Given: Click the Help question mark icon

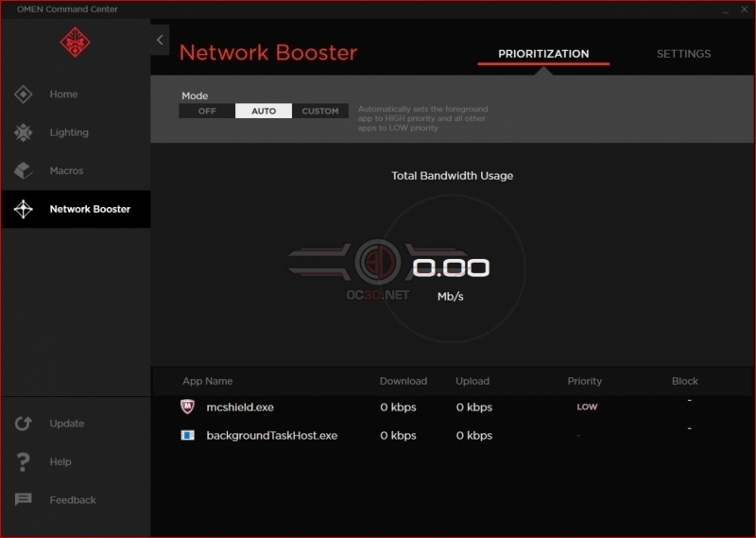Looking at the screenshot, I should 23,461.
